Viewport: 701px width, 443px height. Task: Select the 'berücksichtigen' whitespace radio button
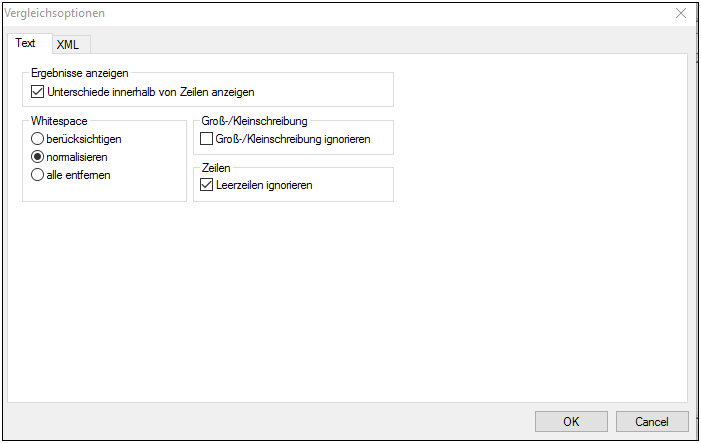(38, 139)
